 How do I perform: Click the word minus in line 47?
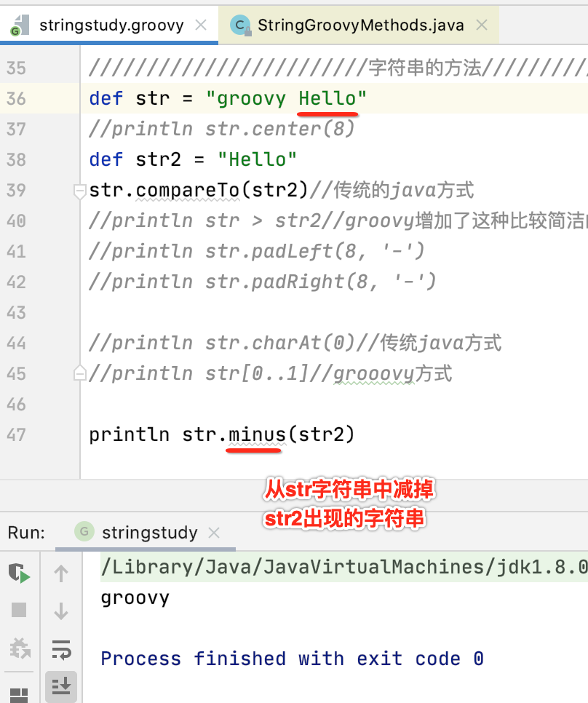coord(257,435)
